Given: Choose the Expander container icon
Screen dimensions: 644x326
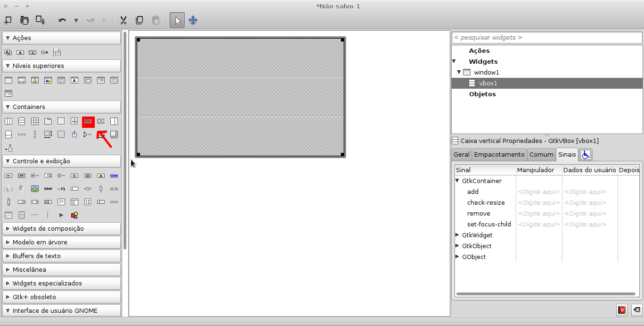Looking at the screenshot, I should tap(88, 134).
